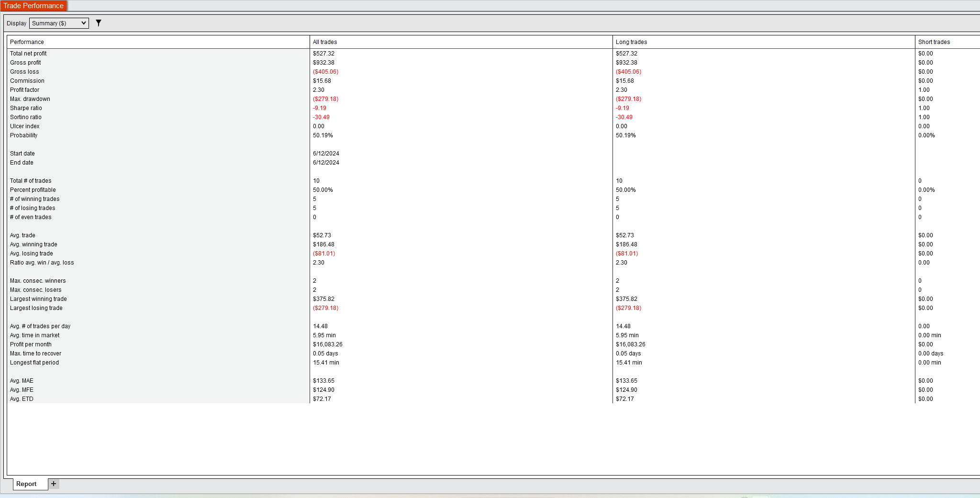
Task: Click Long trades percent profitable 50.00%
Action: 626,190
